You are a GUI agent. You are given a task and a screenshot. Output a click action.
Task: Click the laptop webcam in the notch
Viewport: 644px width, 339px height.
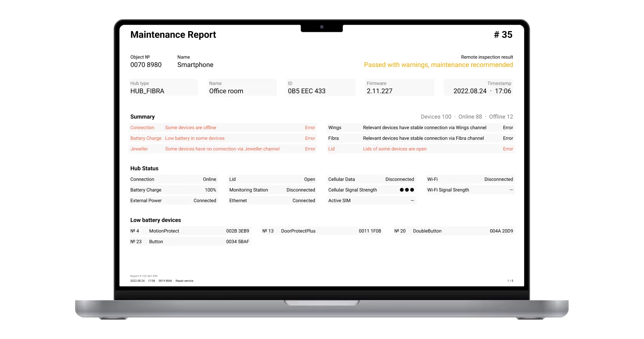(322, 27)
